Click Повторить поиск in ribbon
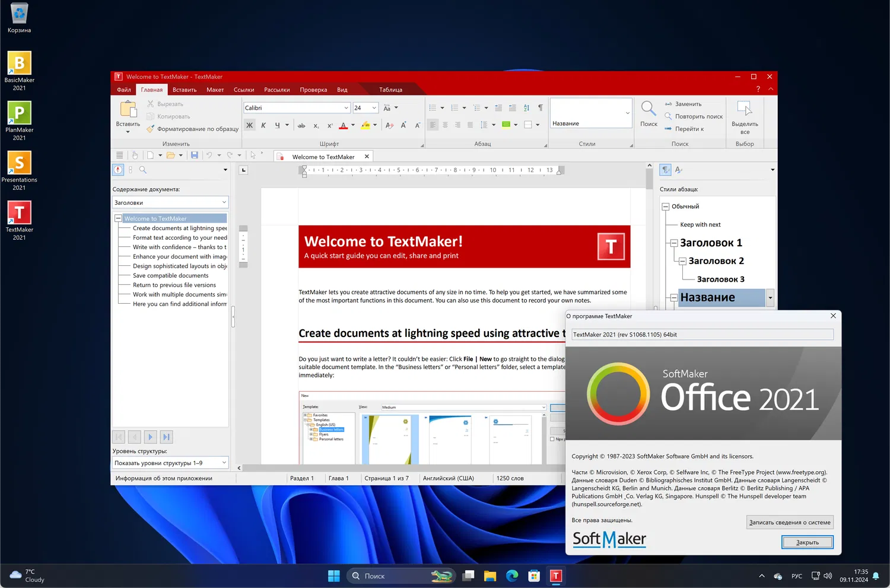Viewport: 890px width, 588px height. (694, 116)
